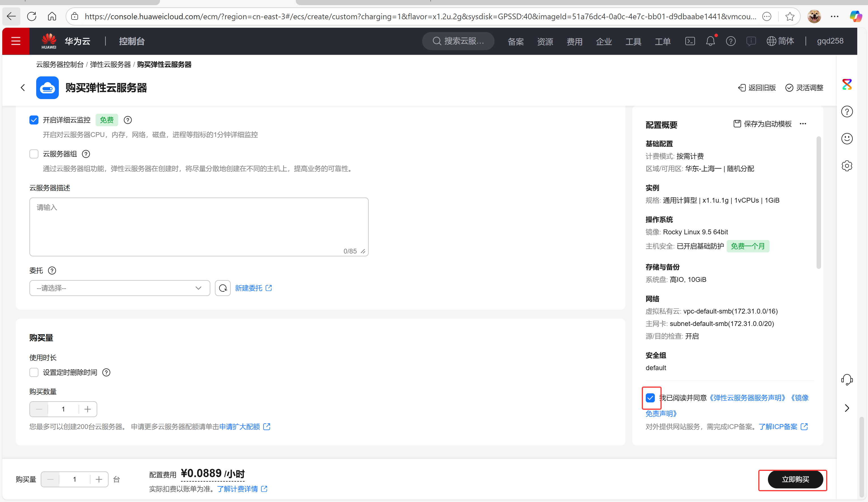Decrease 购买数量 with minus button
The image size is (868, 502).
point(39,409)
